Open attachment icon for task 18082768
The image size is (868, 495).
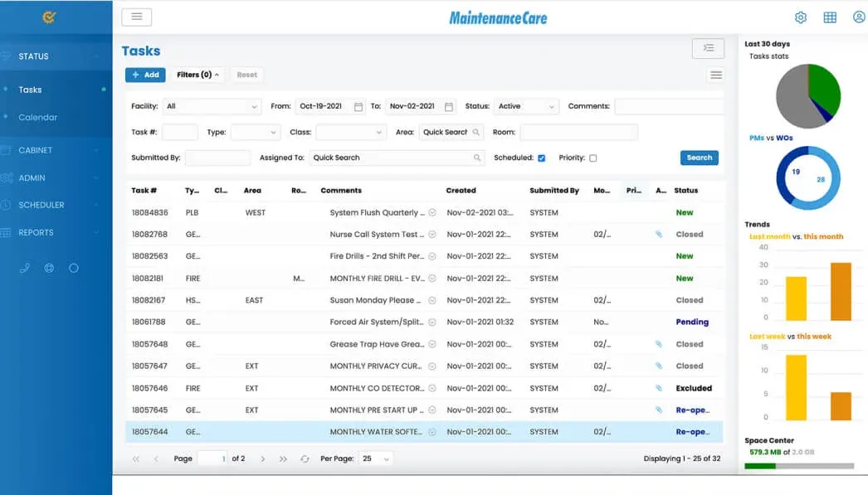[659, 235]
